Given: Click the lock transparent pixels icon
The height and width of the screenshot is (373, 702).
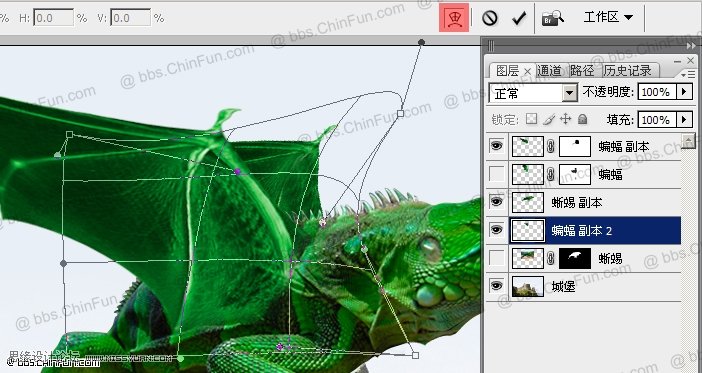Looking at the screenshot, I should tap(531, 119).
